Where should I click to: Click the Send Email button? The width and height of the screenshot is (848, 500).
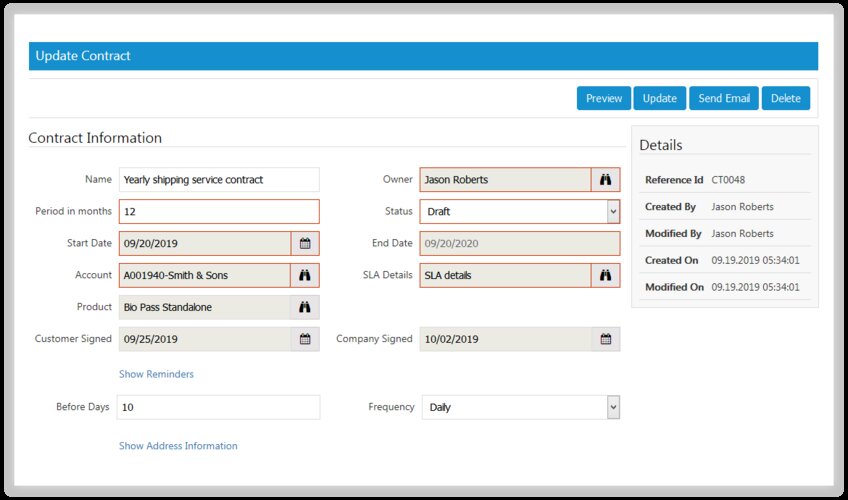tap(723, 98)
